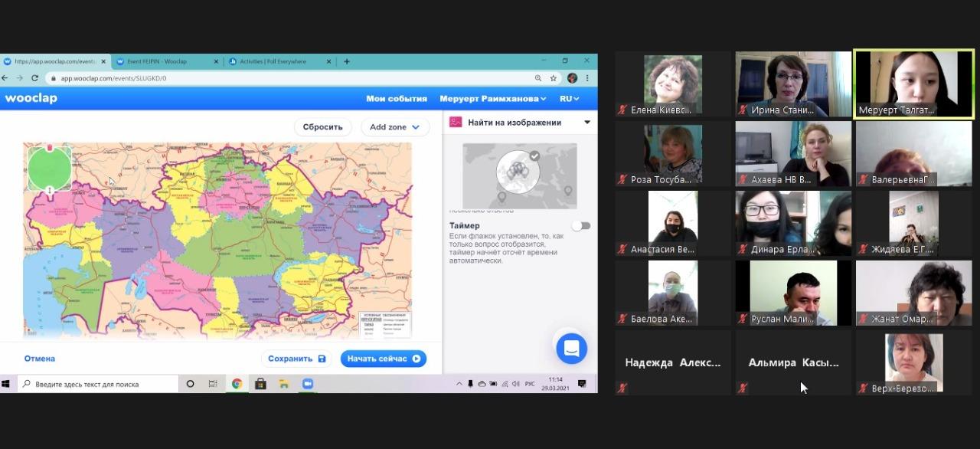This screenshot has width=980, height=449.
Task: Toggle the Таймер switch
Action: pos(582,226)
